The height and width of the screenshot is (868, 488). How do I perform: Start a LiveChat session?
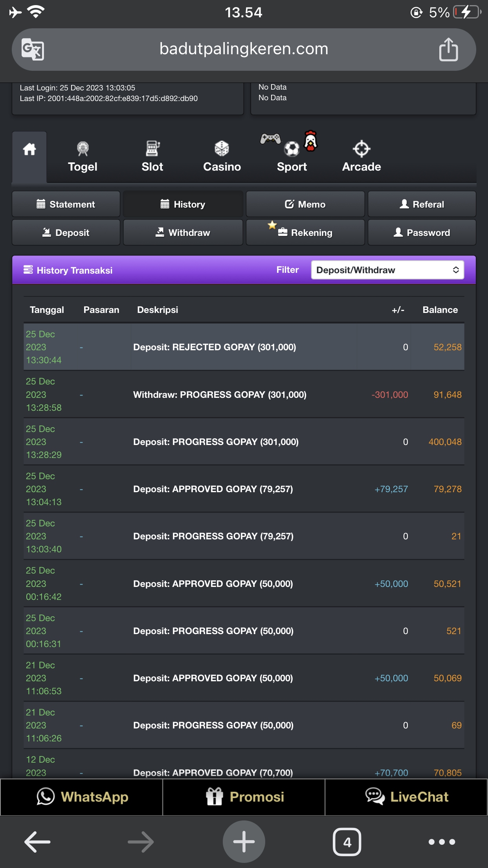[406, 797]
